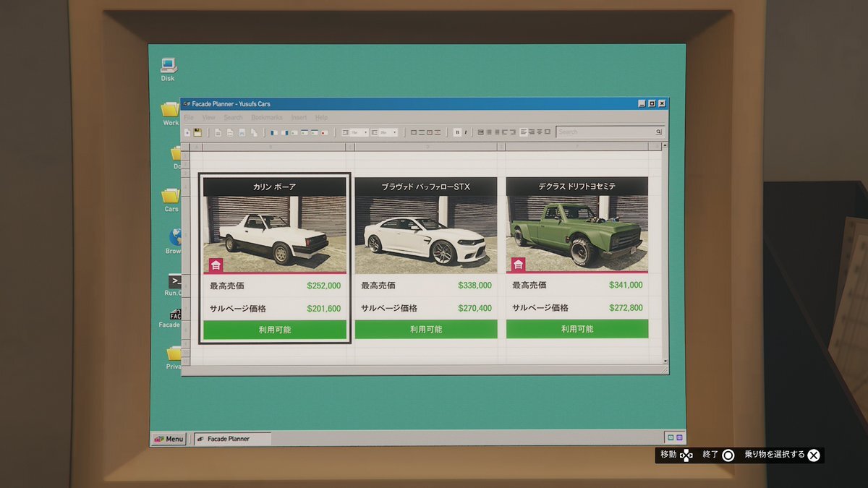Click the $201,600 salvage price
868x488 pixels.
323,309
